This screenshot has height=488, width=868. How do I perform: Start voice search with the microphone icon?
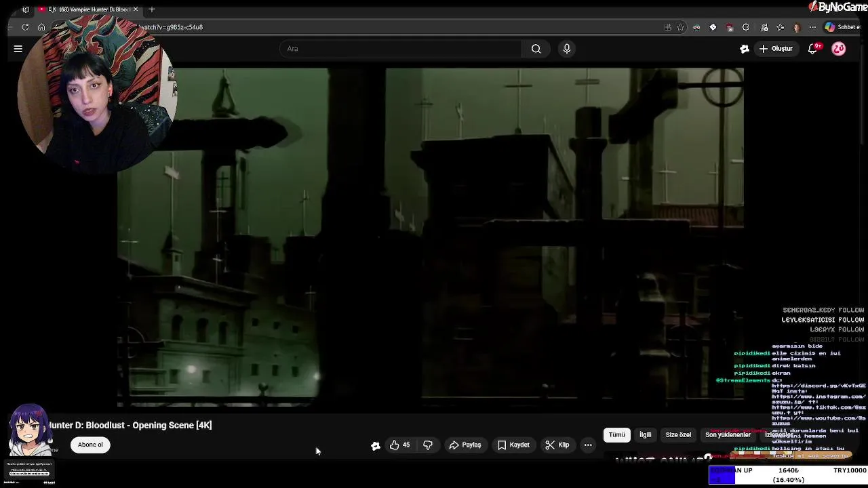(567, 49)
